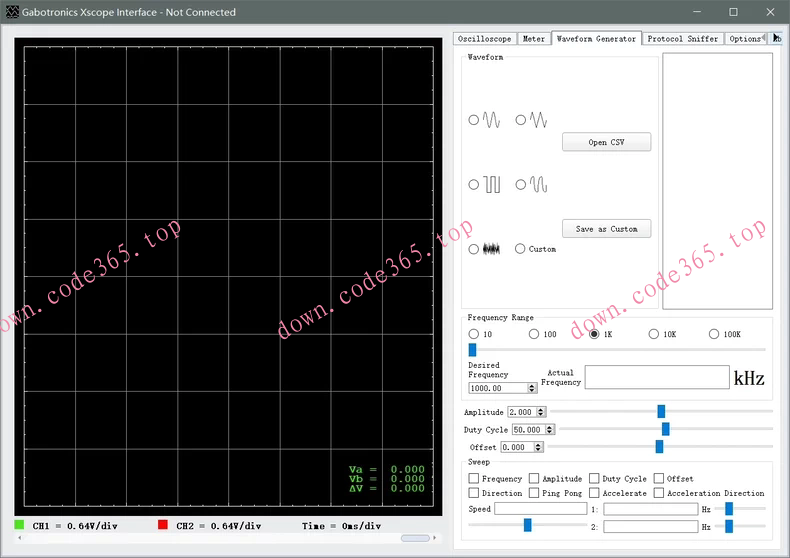Select the noise waveform icon
Viewport: 790px width, 558px height.
pyautogui.click(x=490, y=249)
